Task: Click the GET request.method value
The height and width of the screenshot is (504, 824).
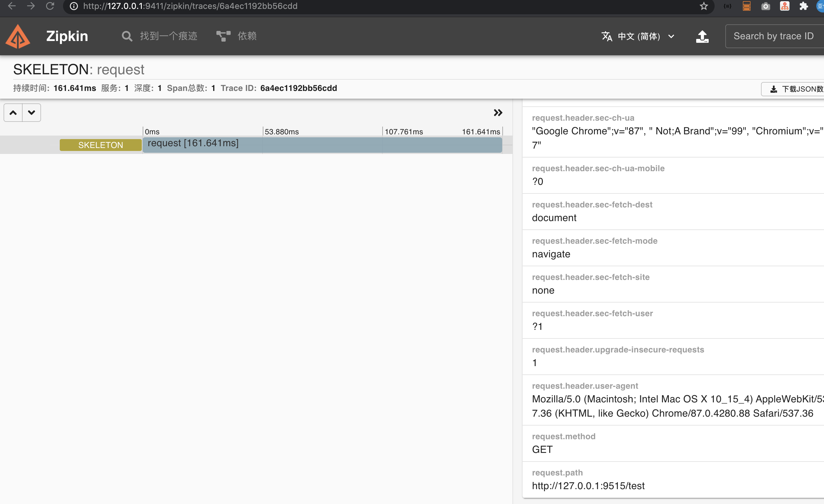Action: [542, 450]
